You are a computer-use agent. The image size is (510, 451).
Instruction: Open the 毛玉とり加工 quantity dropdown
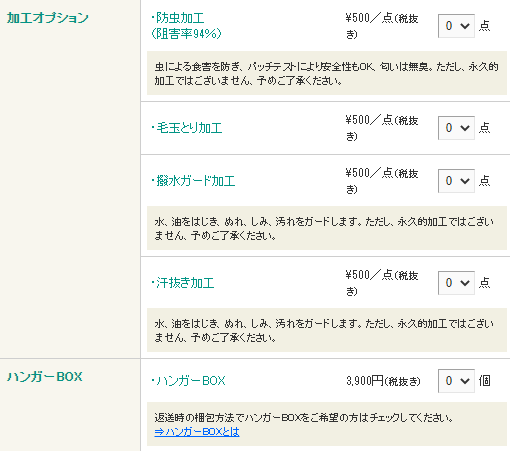456,128
